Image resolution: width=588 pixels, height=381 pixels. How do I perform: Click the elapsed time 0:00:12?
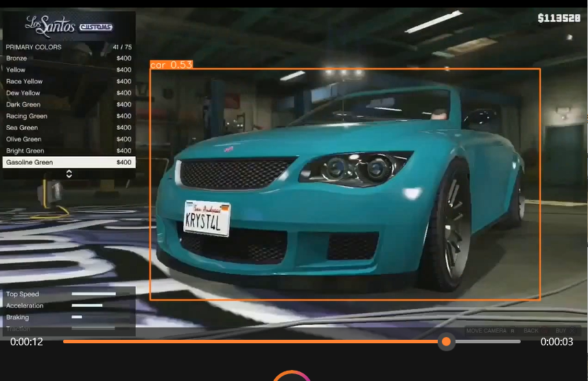click(x=27, y=342)
